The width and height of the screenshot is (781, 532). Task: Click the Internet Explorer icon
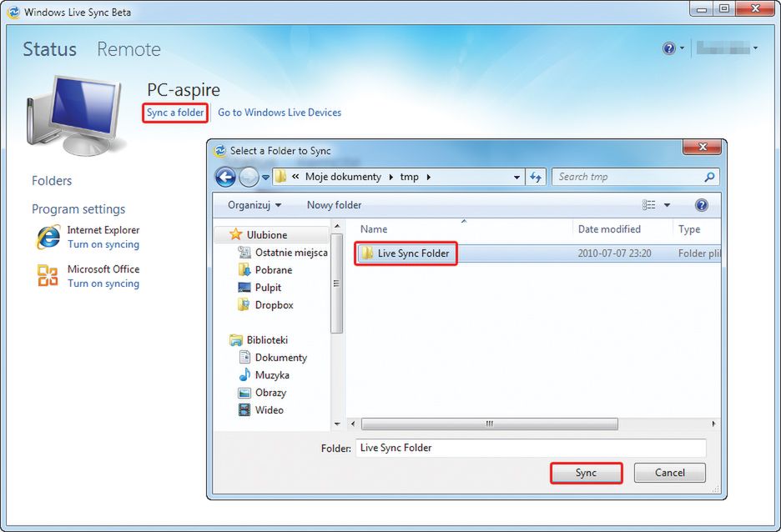pyautogui.click(x=48, y=237)
